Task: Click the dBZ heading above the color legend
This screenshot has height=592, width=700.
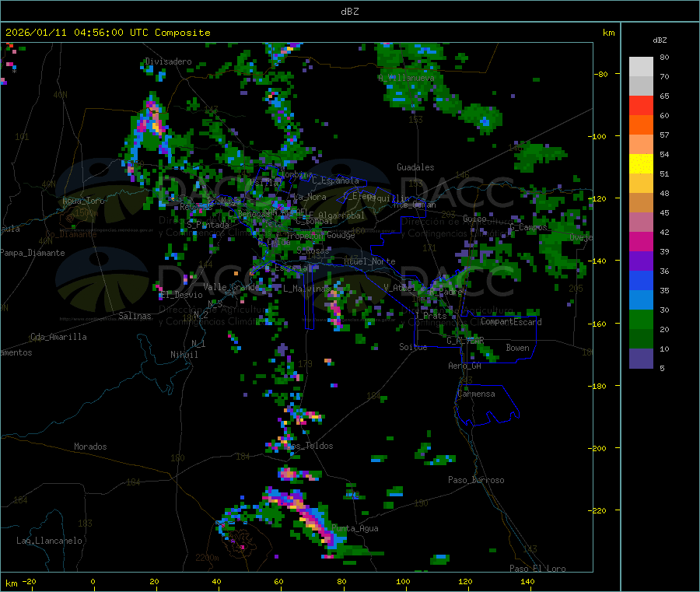Action: coord(660,40)
